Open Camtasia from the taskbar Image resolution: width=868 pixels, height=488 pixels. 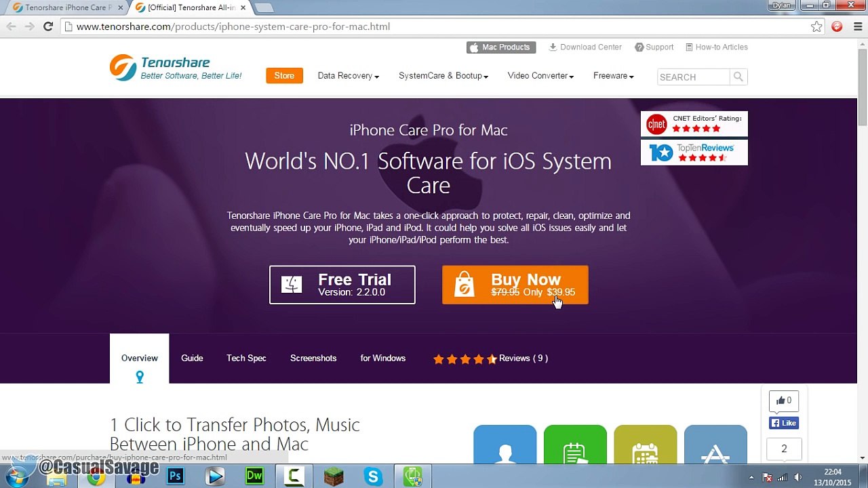294,476
